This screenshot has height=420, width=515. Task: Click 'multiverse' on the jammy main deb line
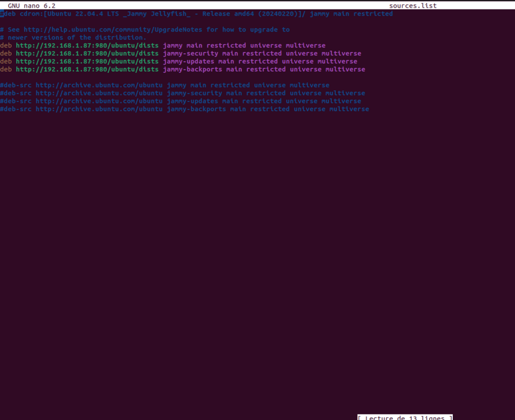[x=305, y=45]
